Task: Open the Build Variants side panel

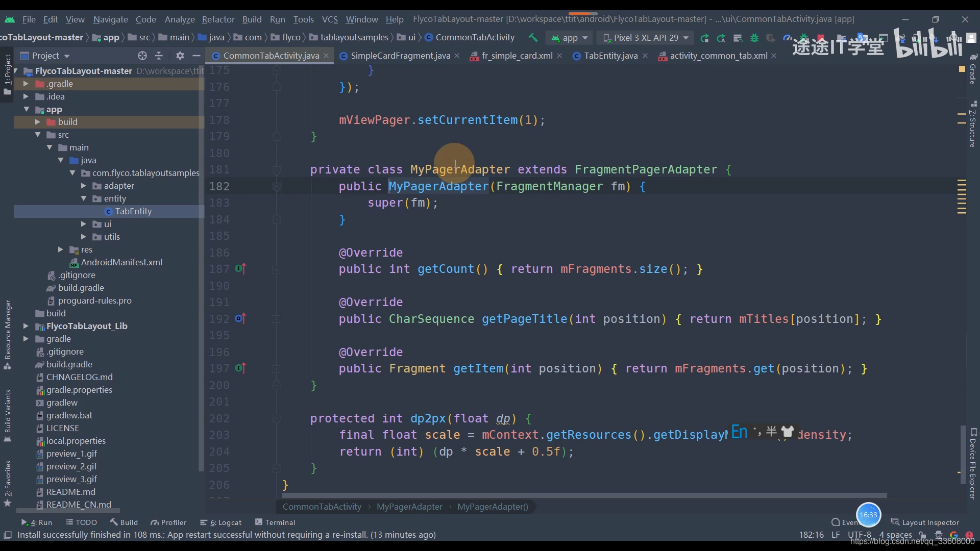Action: click(8, 416)
